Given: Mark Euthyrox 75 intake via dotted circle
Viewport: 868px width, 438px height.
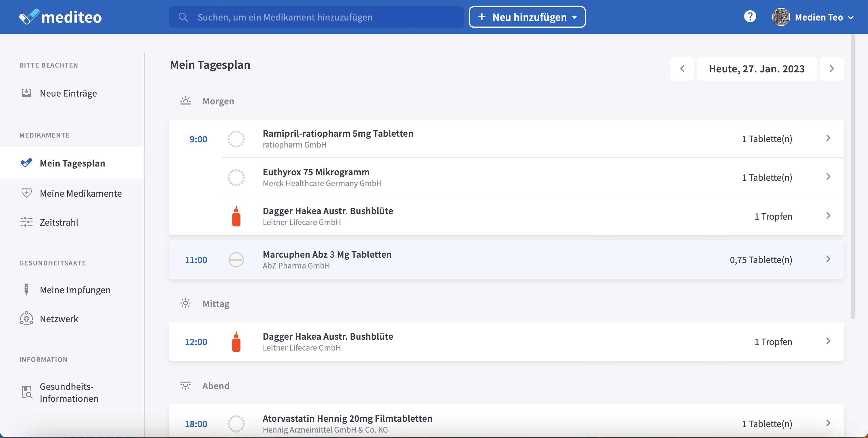Looking at the screenshot, I should click(236, 177).
